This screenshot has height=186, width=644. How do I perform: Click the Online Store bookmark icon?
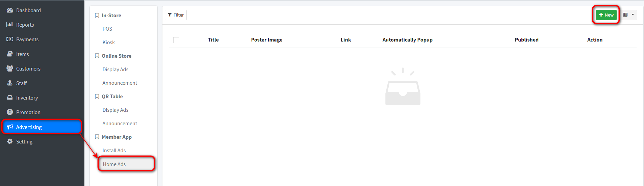coord(97,56)
